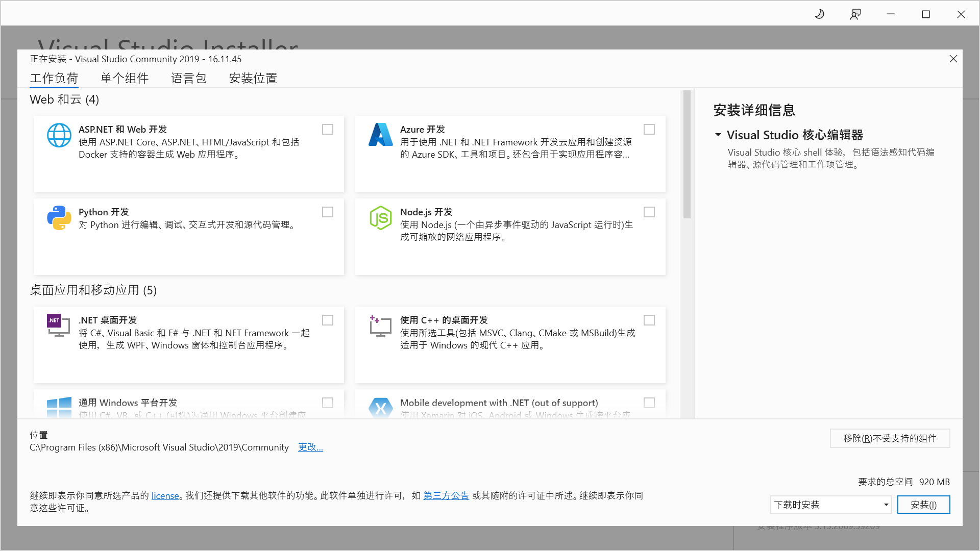
Task: Check the Python 开发 workload checkbox
Action: (328, 212)
